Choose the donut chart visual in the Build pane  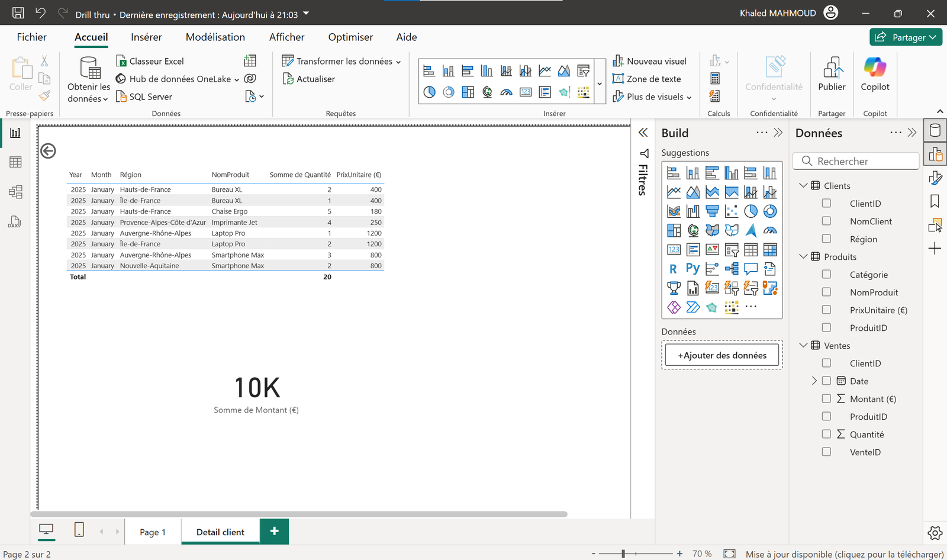pos(770,211)
